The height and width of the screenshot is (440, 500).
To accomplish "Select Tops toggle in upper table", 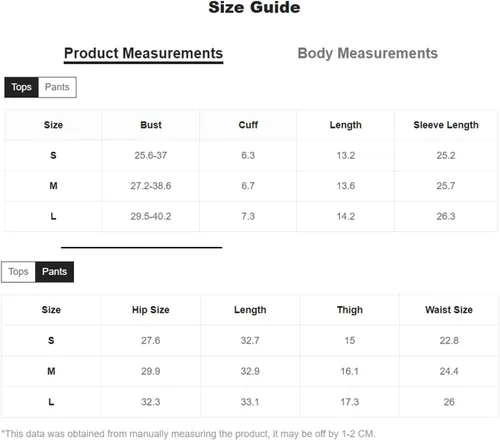I will (21, 87).
